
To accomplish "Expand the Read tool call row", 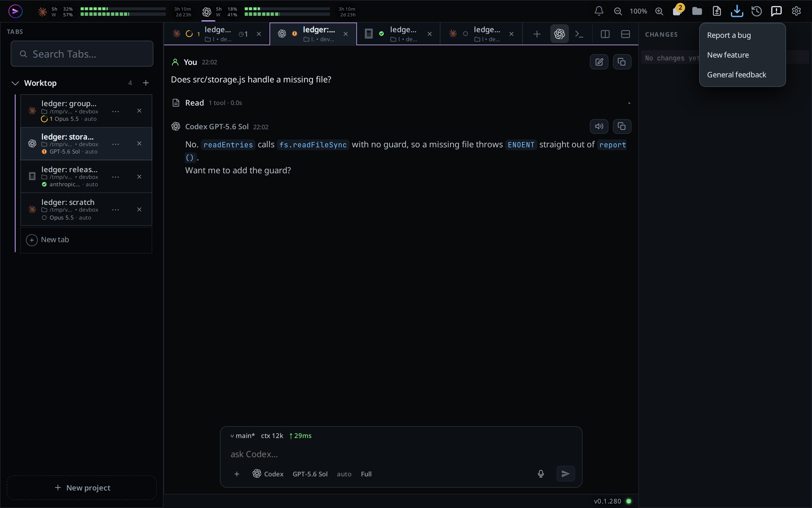I will 401,103.
